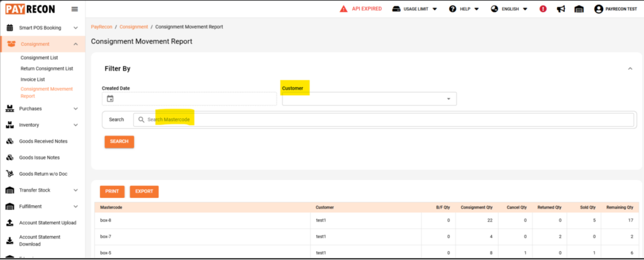Screen dimensions: 644x260
Task: Open the red alert notification icon
Action: point(543,9)
